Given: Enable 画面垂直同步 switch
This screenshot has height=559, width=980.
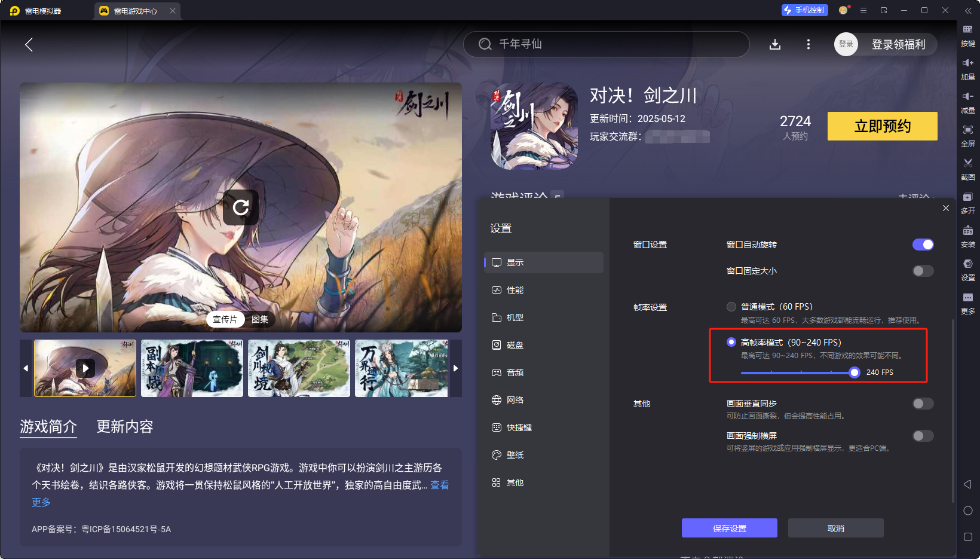Looking at the screenshot, I should (x=923, y=404).
